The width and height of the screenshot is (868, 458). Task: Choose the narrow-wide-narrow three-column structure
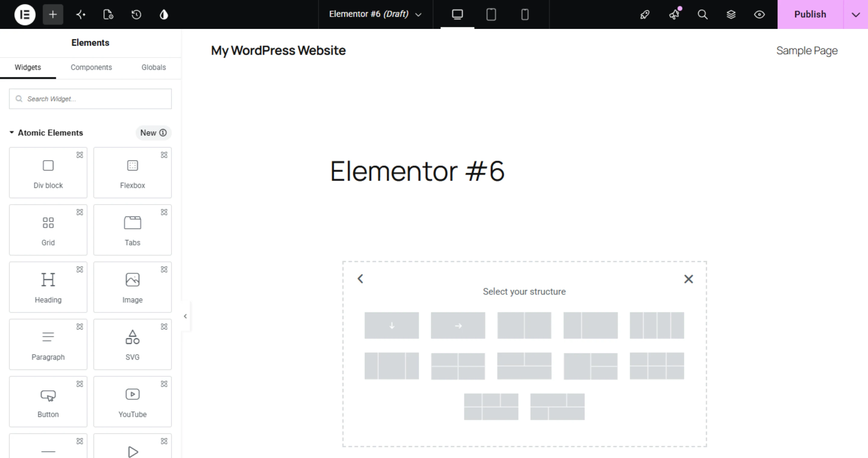point(392,366)
